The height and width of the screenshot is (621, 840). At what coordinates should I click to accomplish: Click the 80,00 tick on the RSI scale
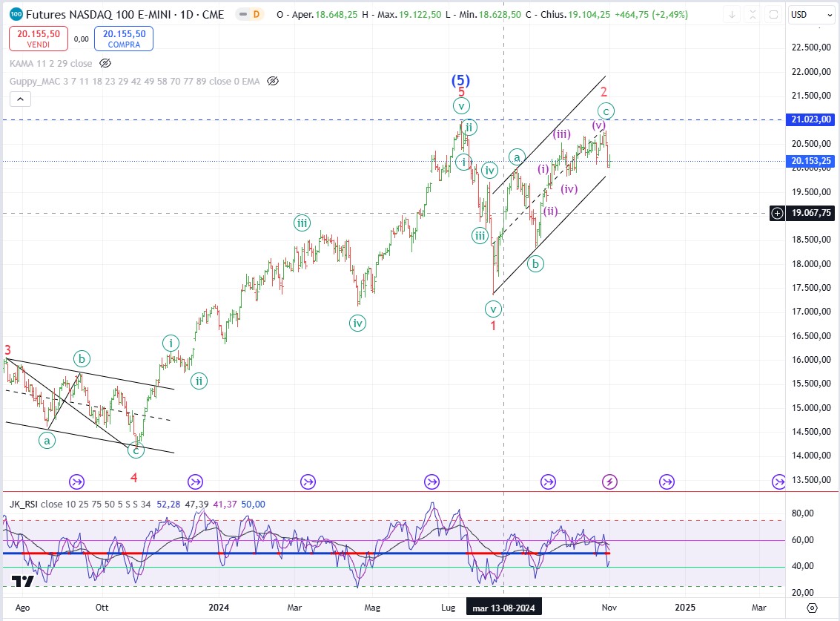coord(802,513)
